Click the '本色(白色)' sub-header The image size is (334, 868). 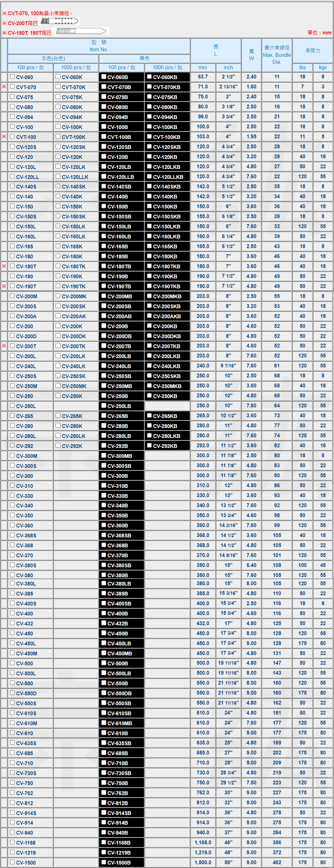click(53, 58)
